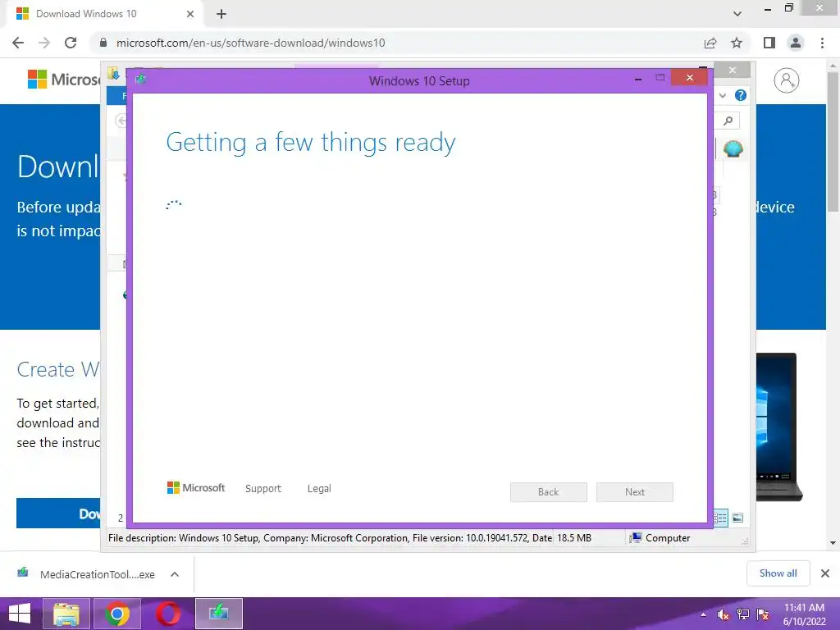The height and width of the screenshot is (630, 840).
Task: Click Computer in the Explorer status bar
Action: click(x=660, y=538)
